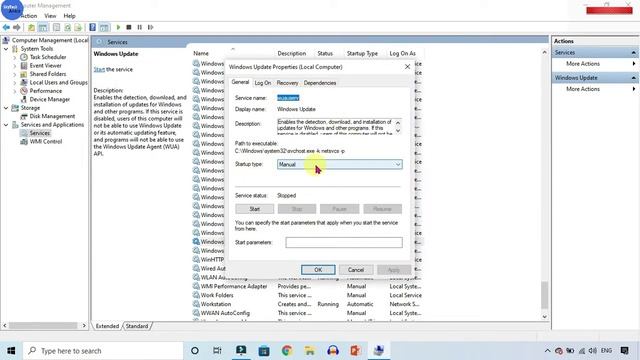The image size is (640, 360).
Task: Open the View menu
Action: pyautogui.click(x=50, y=16)
